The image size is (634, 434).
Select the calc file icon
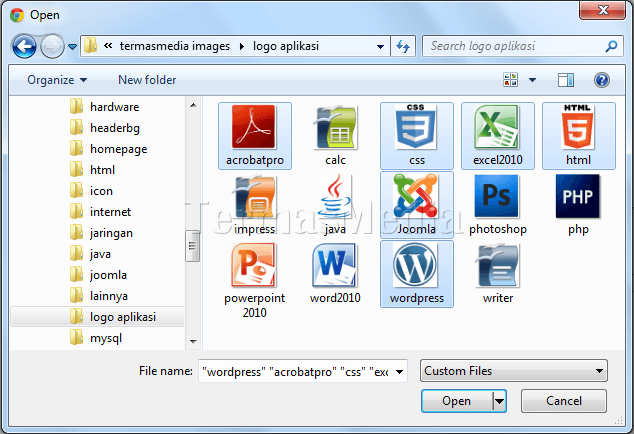(335, 127)
